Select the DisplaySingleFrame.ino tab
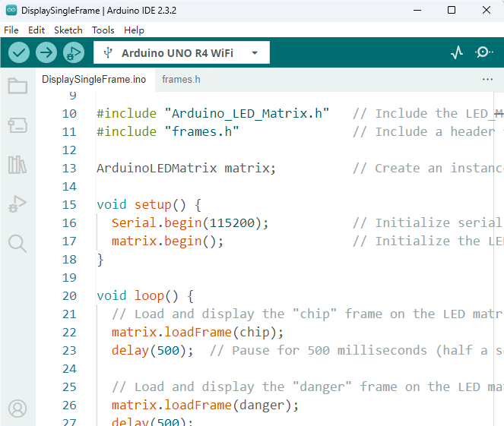The height and width of the screenshot is (426, 504). 94,79
